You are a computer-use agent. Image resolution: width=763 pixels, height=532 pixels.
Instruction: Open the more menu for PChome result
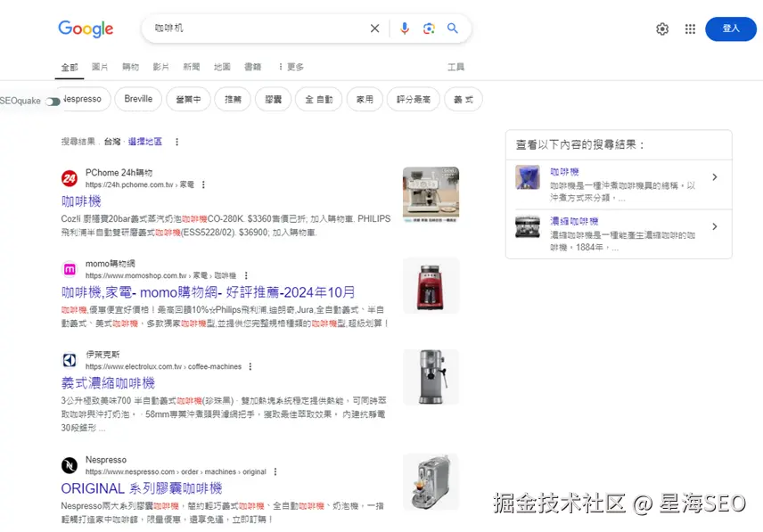[203, 184]
